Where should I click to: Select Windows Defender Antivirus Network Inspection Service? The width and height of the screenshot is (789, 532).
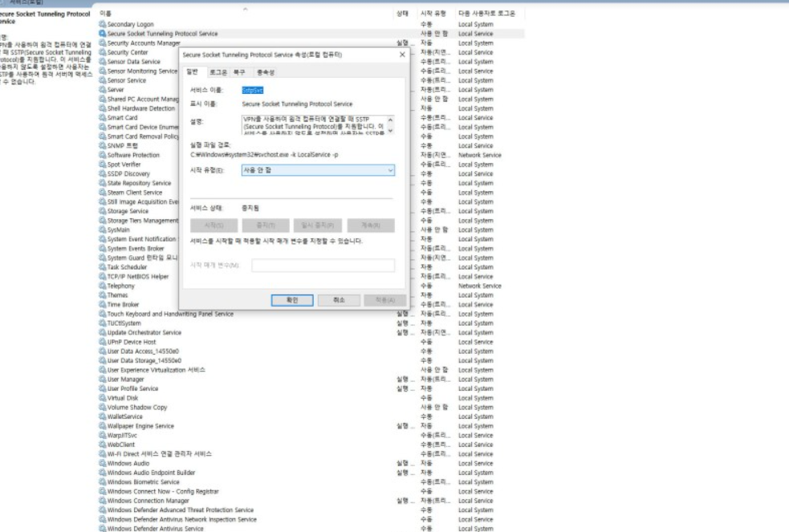311,519
